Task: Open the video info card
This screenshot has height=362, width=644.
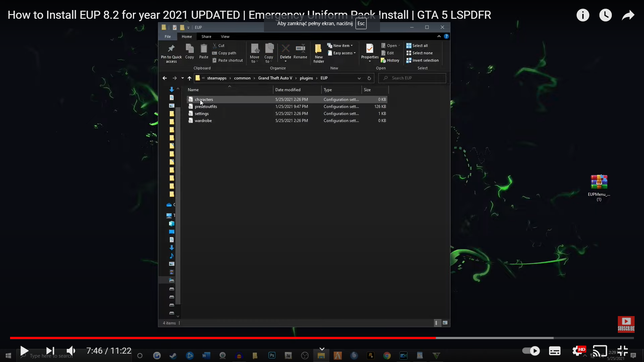Action: tap(583, 15)
